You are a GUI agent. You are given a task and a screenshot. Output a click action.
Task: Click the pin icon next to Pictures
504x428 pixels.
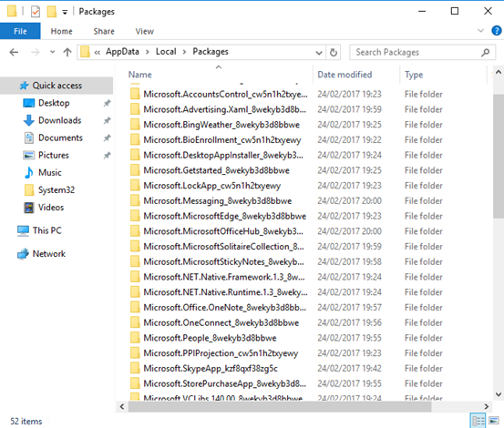click(107, 156)
